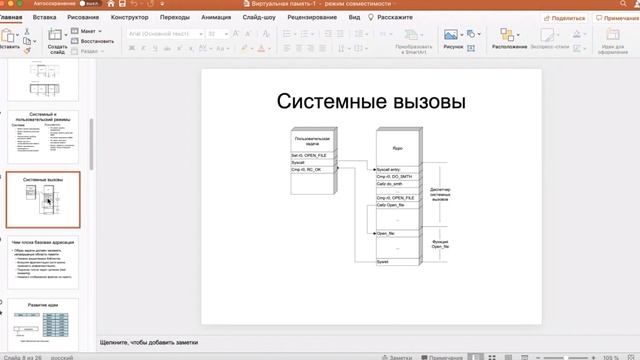Click fit slide to window icon
640x360 pixels.
point(631,358)
